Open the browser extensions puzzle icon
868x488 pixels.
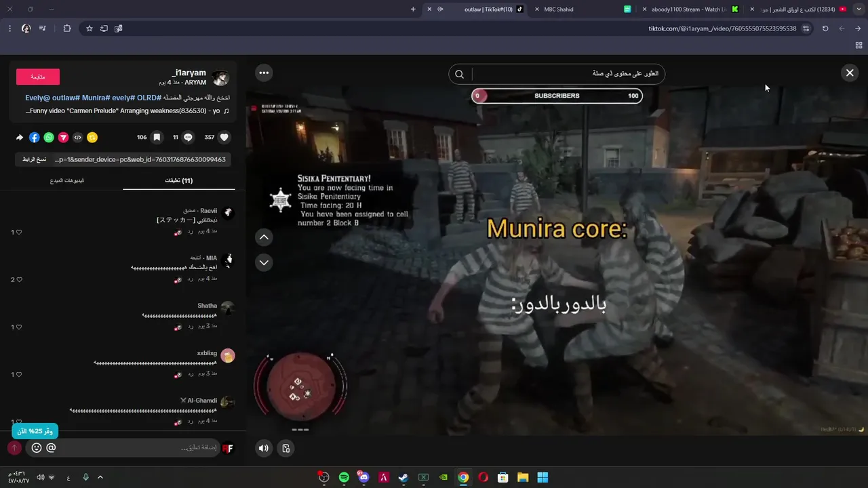[x=66, y=28]
